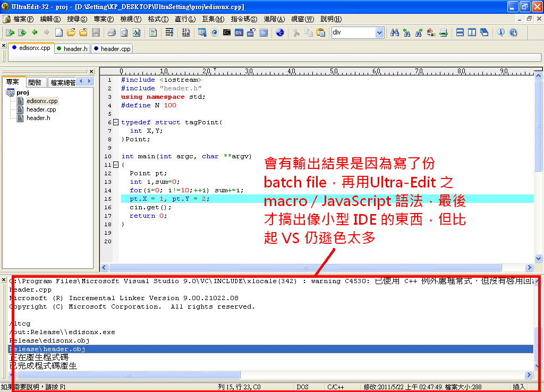Toggle word wrap toolbar icon
The height and width of the screenshot is (392, 544).
tap(169, 32)
